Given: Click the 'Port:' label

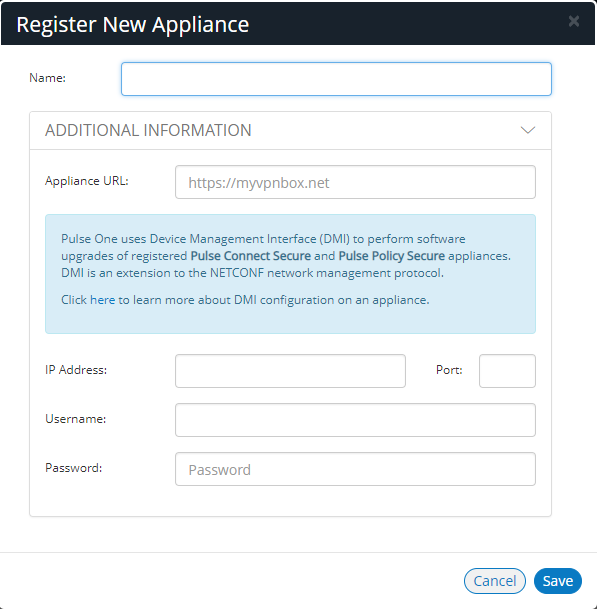Looking at the screenshot, I should click(449, 370).
